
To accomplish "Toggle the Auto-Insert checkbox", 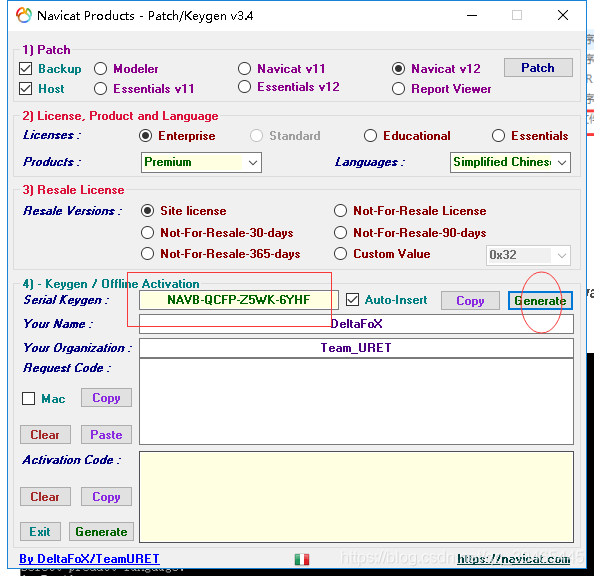I will [x=352, y=300].
